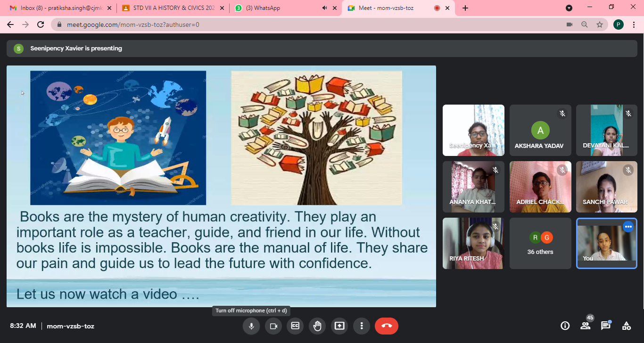Open options on the You video tile
This screenshot has height=343, width=644.
click(628, 227)
